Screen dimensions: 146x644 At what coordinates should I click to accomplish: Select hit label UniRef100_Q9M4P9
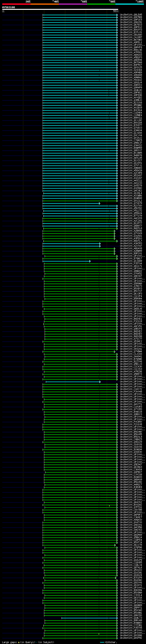[x=131, y=87]
